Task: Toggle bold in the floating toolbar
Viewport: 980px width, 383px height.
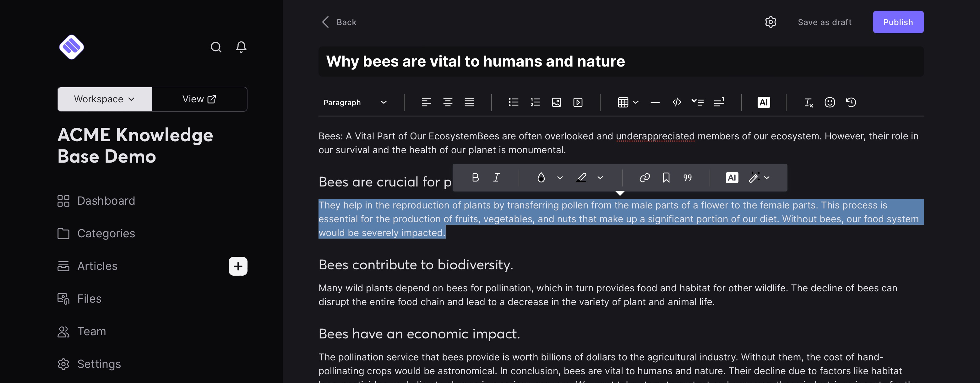Action: [475, 178]
